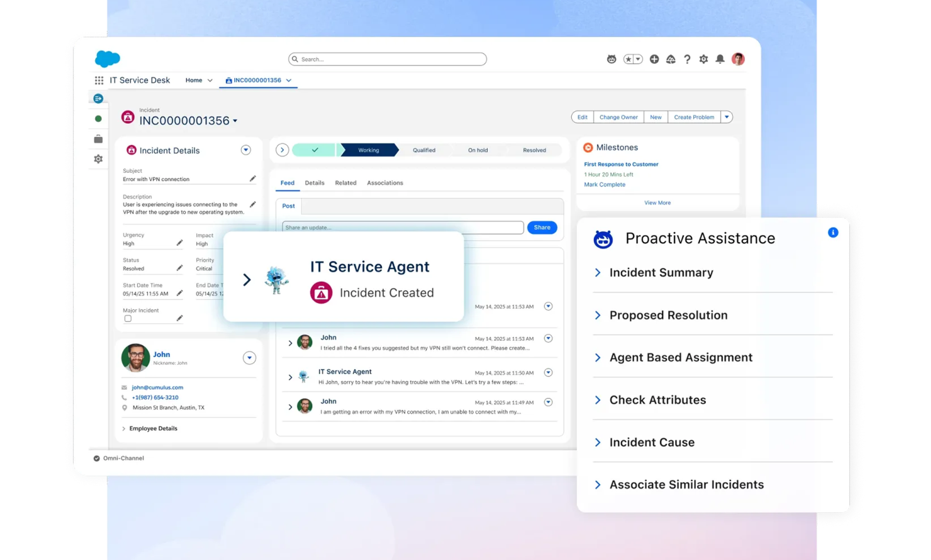
Task: Select the On hold path stage
Action: (478, 150)
